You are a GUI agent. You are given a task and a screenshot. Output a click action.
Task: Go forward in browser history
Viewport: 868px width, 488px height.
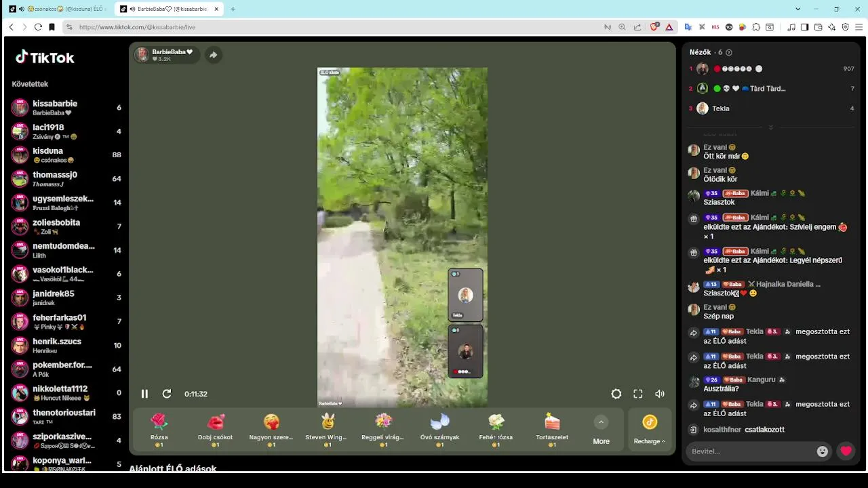24,27
